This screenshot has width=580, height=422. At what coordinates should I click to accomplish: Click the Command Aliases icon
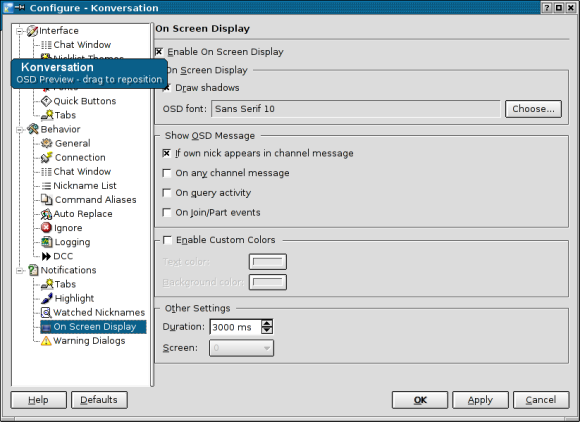coord(47,200)
